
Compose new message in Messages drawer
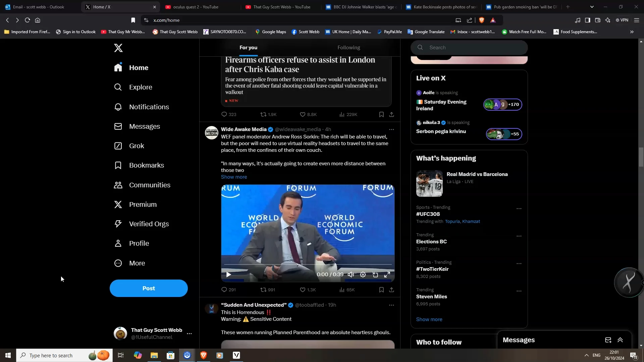(608, 340)
